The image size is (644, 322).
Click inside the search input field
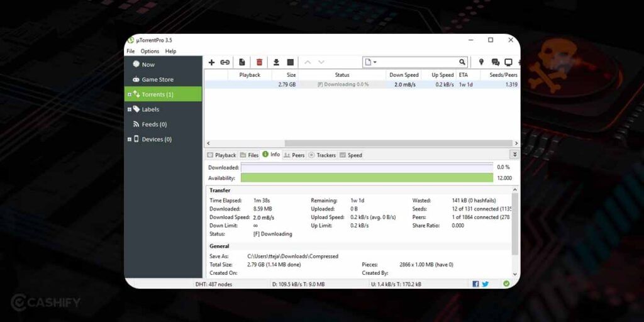[x=417, y=62]
